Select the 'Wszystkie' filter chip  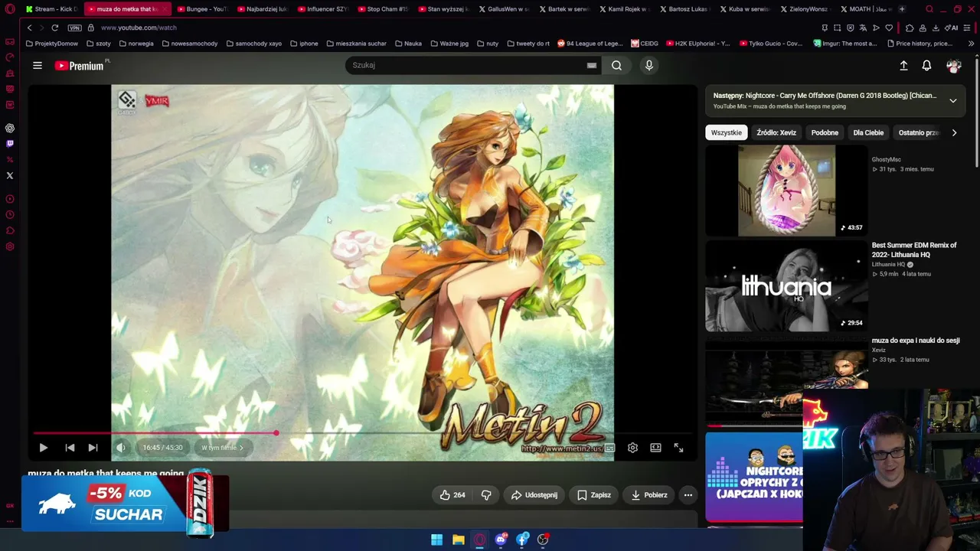coord(726,132)
